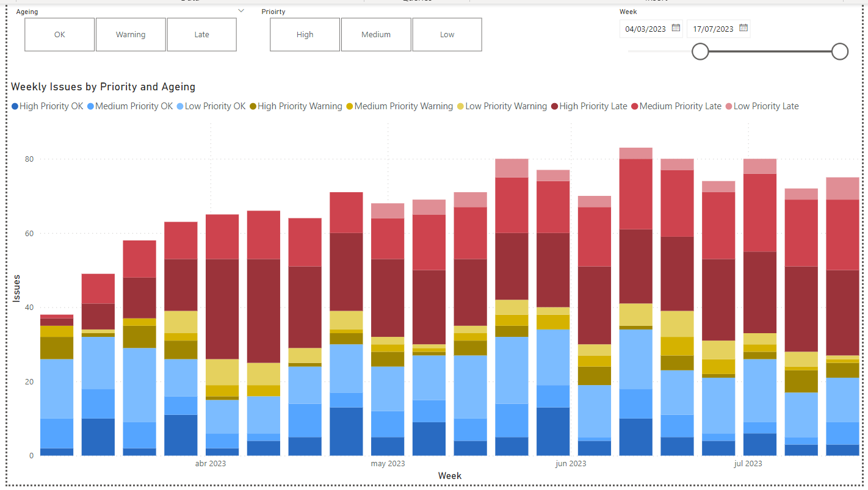Toggle the Warning ageing filter
The image size is (868, 490).
click(x=131, y=35)
